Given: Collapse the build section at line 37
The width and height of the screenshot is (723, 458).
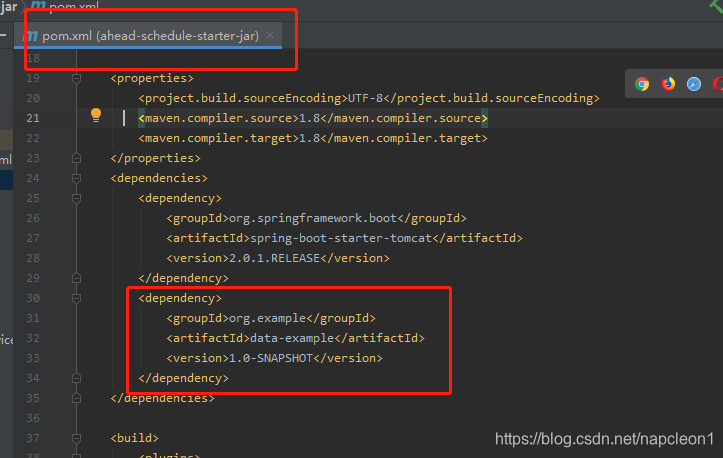Looking at the screenshot, I should pos(77,438).
